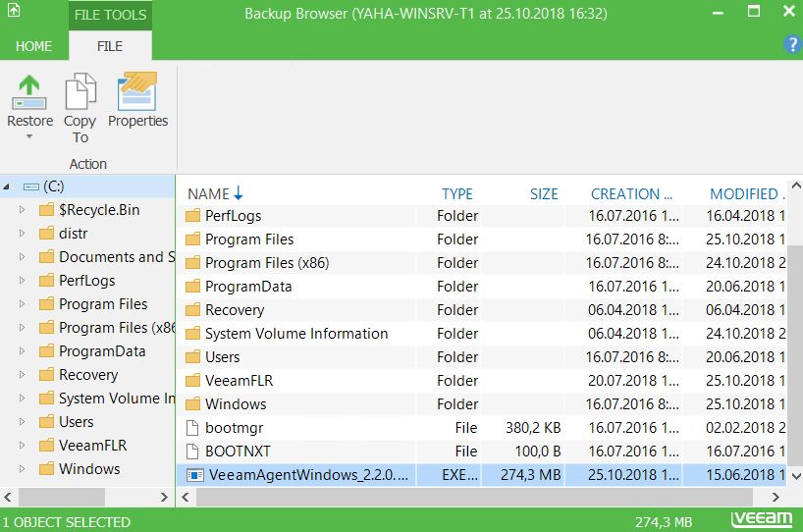803x532 pixels.
Task: Expand Documents and Settings tree node
Action: (22, 256)
